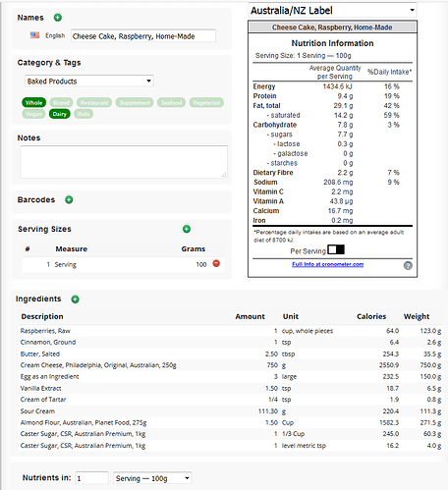Add a barcode using green plus icon
The image size is (448, 490).
(69, 199)
